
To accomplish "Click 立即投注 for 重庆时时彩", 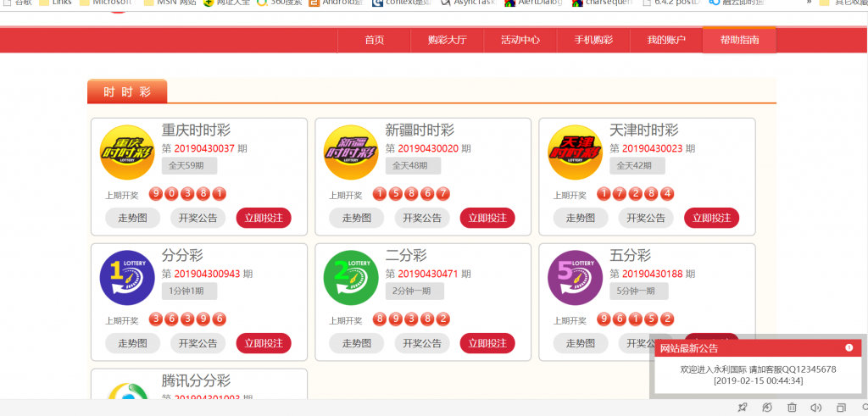I will click(x=264, y=218).
